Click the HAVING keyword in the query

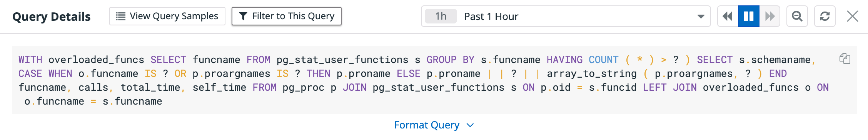pos(564,60)
